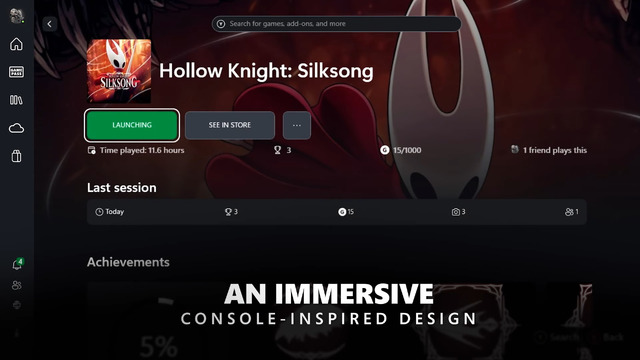640x360 pixels.
Task: Select the achievements trophy count by title
Action: click(x=282, y=150)
